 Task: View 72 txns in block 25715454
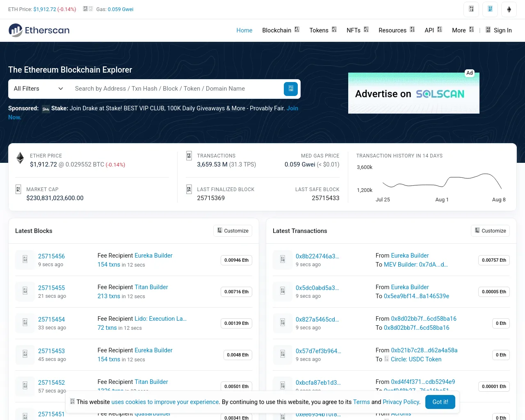click(107, 328)
